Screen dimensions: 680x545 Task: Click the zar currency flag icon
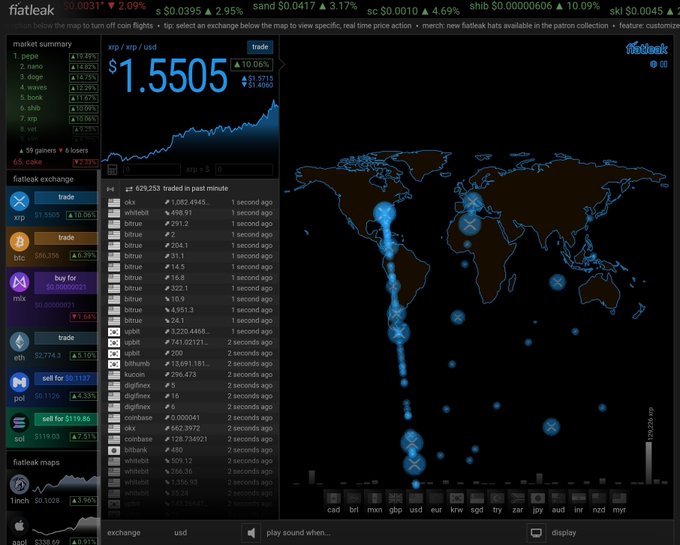pyautogui.click(x=517, y=498)
